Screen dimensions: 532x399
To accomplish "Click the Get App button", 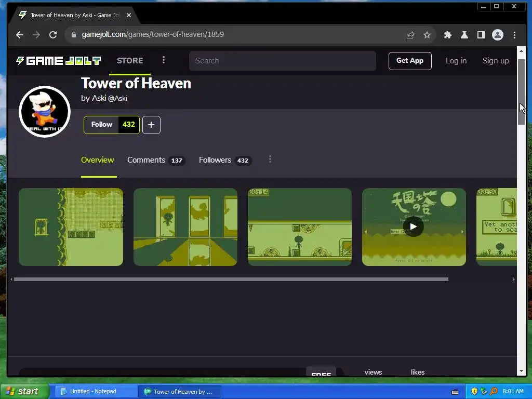I will 410,61.
